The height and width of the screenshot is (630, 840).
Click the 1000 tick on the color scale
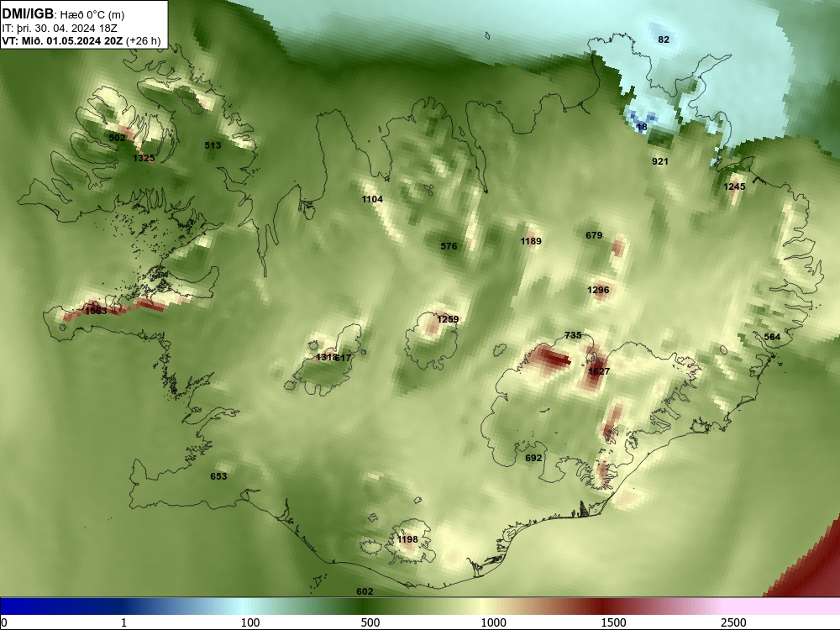tap(493, 622)
